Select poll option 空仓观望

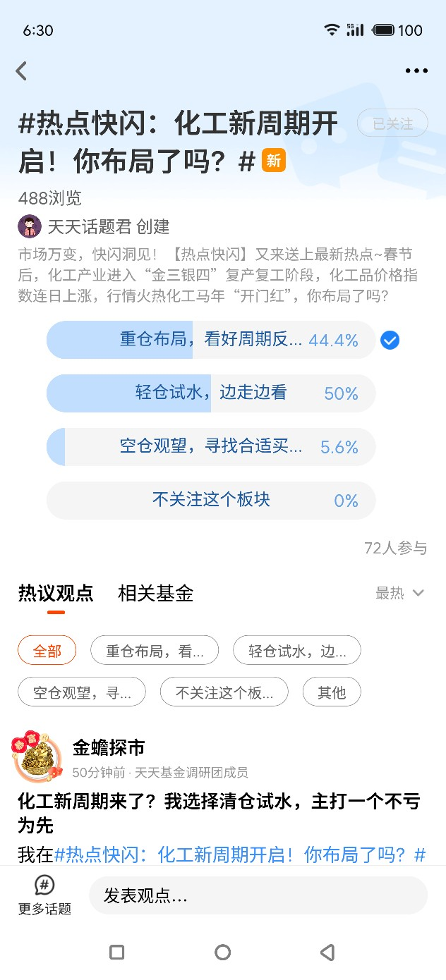pyautogui.click(x=211, y=447)
